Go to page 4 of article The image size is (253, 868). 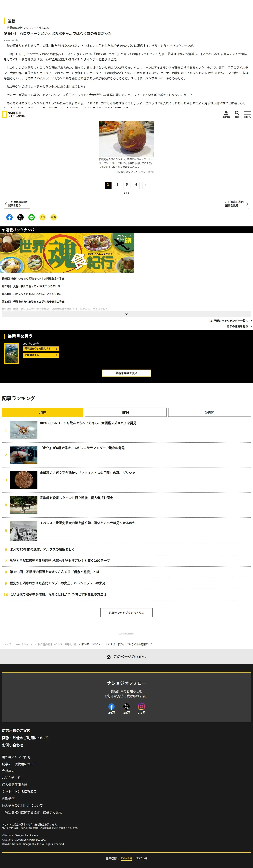pos(136,185)
